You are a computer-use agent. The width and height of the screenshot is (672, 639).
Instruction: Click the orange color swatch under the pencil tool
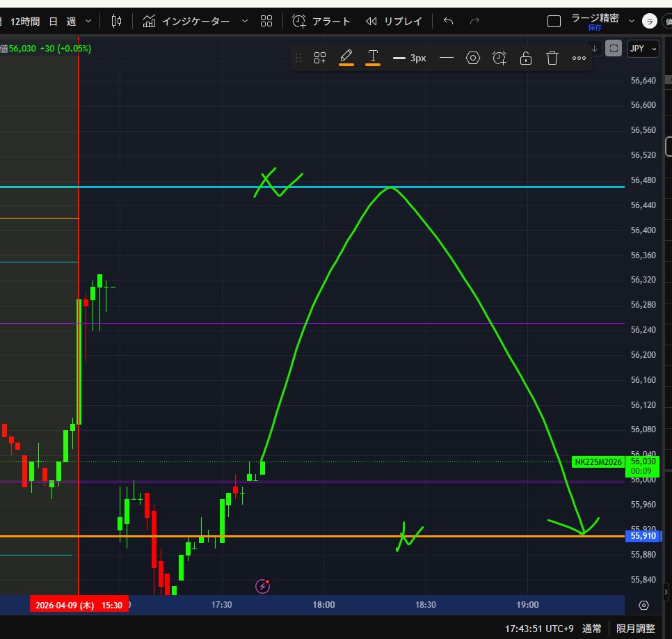point(346,65)
